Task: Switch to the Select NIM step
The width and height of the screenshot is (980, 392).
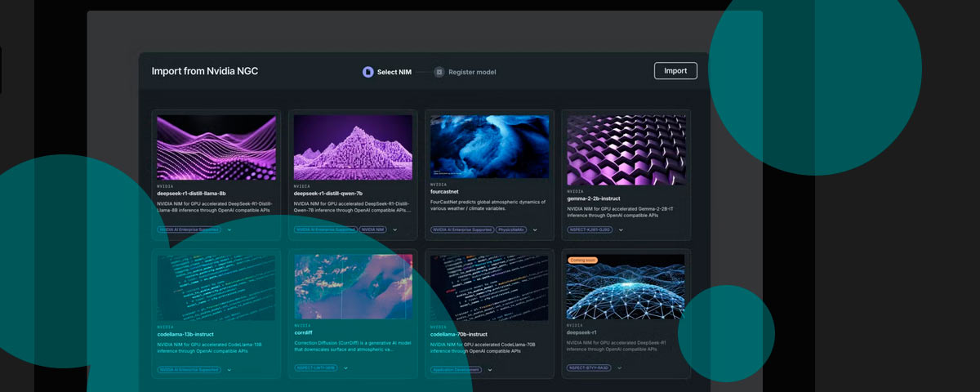Action: coord(394,72)
